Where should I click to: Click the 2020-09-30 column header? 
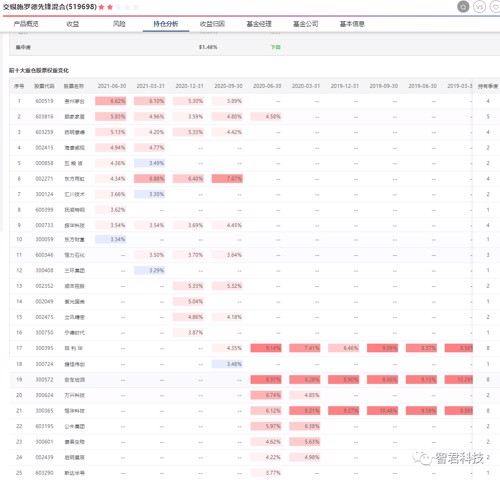[228, 86]
